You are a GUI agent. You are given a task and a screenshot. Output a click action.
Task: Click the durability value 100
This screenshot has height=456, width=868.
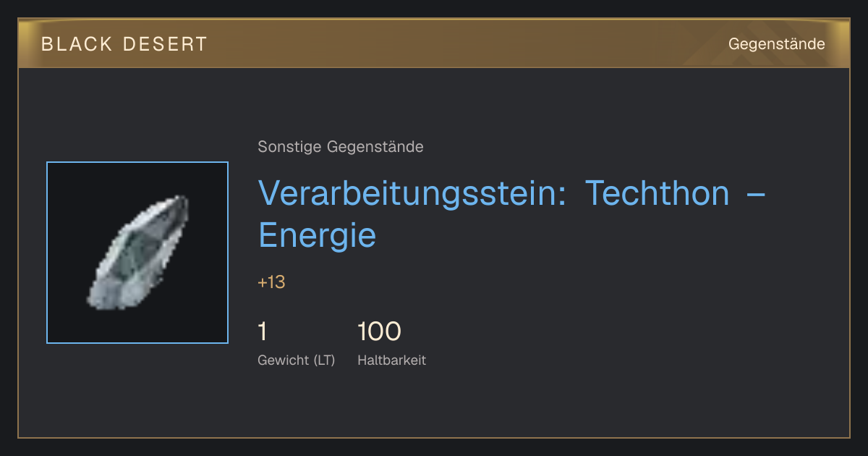[x=379, y=332]
